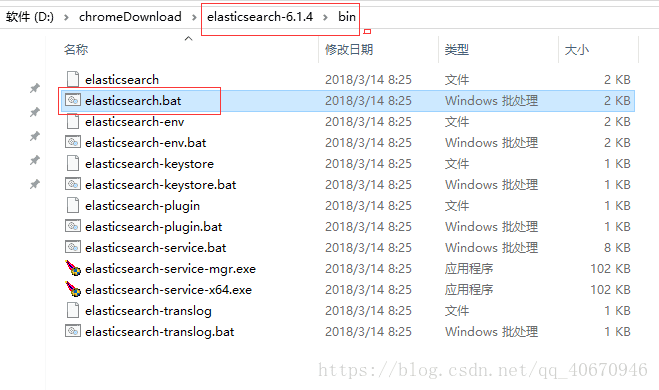Click the 文件 type of the elasticsearch row
This screenshot has height=390, width=659.
point(457,79)
